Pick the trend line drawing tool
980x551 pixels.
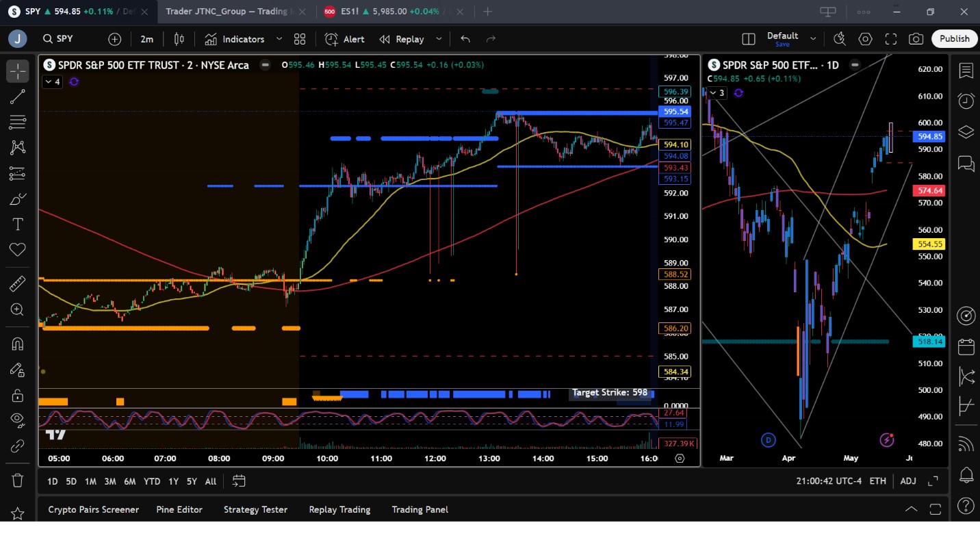(18, 97)
